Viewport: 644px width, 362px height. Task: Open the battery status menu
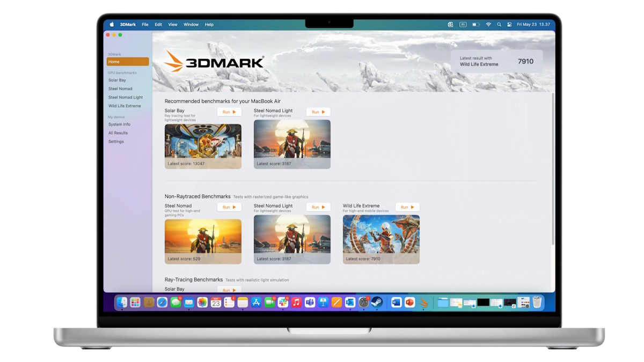475,24
